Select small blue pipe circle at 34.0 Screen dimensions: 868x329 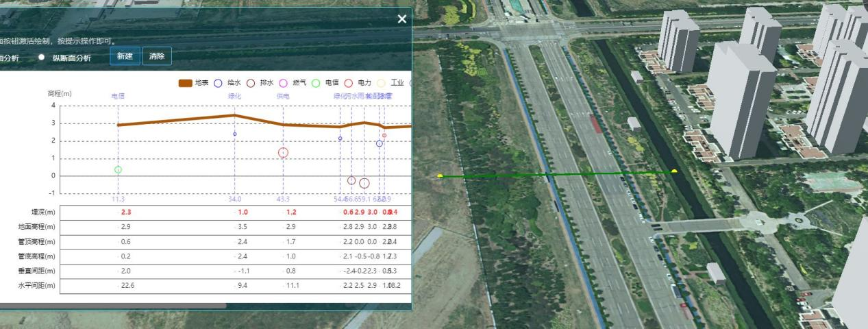coord(234,134)
